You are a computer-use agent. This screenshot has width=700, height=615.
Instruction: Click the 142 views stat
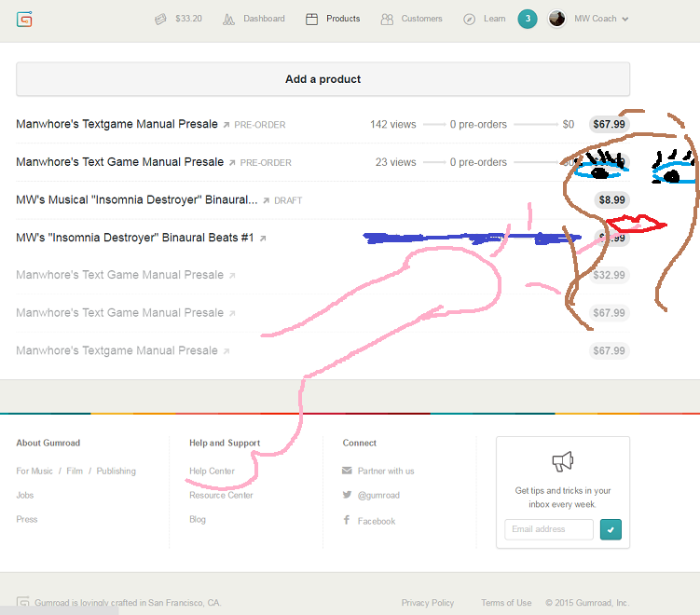(392, 125)
